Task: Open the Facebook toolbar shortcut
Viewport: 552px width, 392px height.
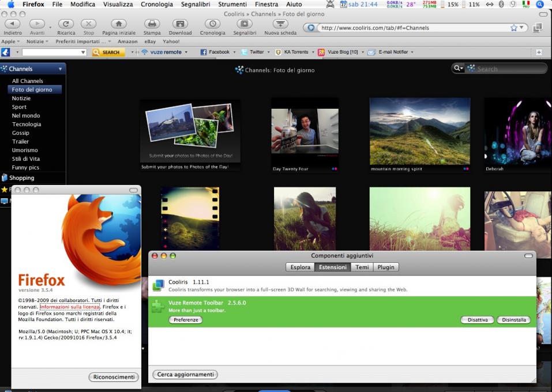Action: pos(215,52)
